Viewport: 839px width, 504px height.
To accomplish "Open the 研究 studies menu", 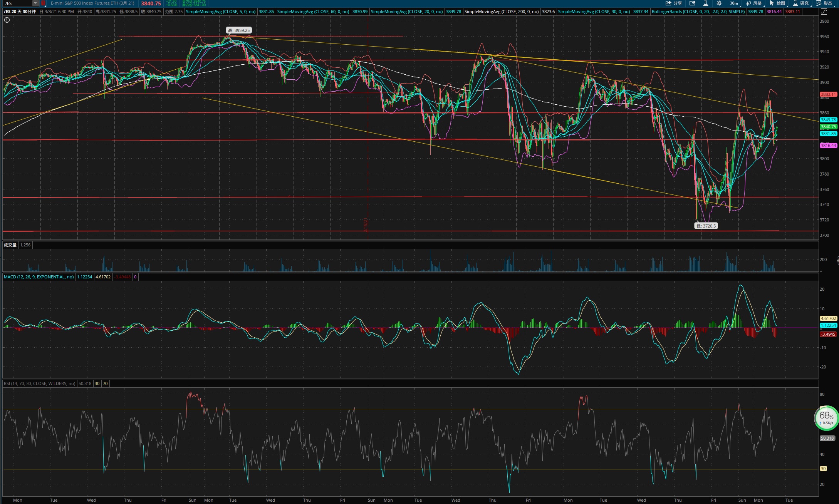I will 801,3.
